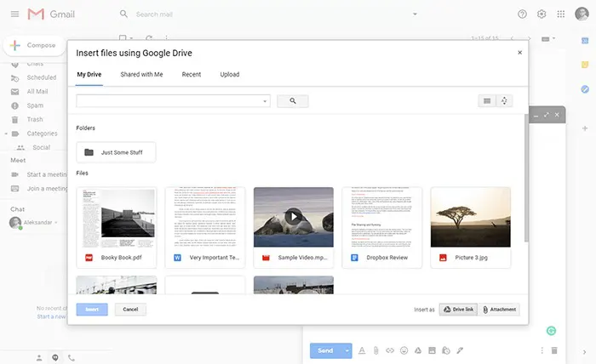This screenshot has height=364, width=596.
Task: Click the Drive search magnifier button
Action: tap(293, 101)
